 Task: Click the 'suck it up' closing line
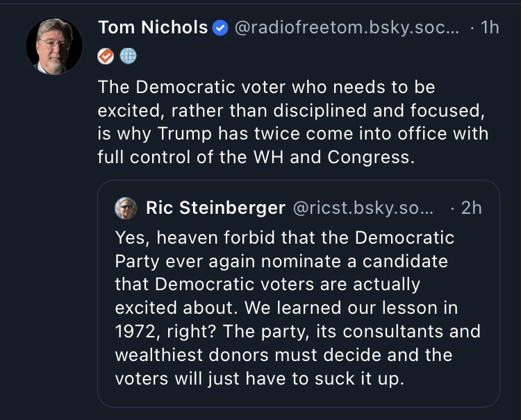pyautogui.click(x=260, y=378)
